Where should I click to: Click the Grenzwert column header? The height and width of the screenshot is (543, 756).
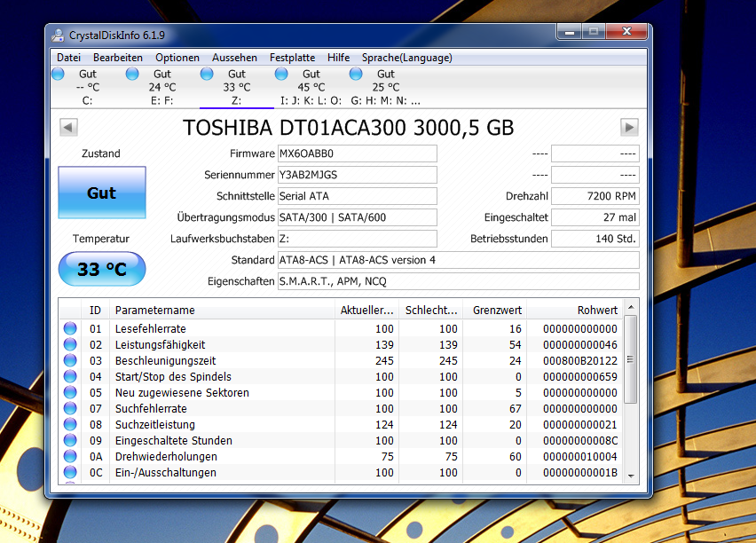pos(494,310)
